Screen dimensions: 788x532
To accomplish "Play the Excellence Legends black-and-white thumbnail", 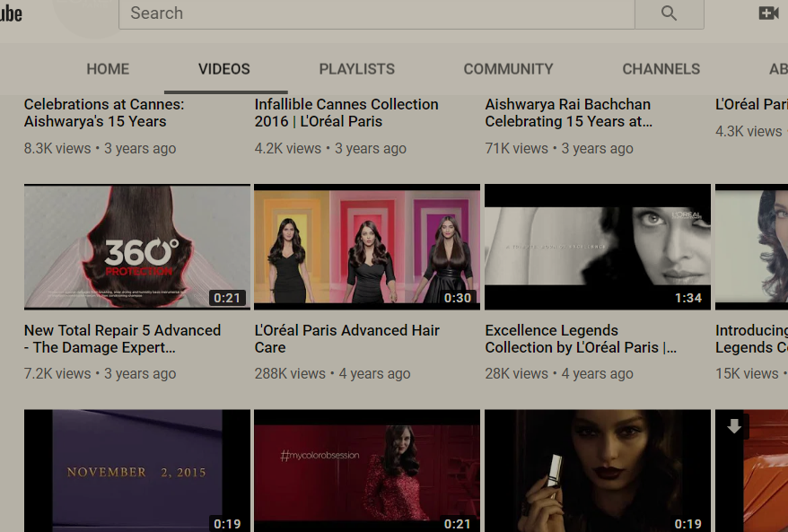I will tap(598, 247).
